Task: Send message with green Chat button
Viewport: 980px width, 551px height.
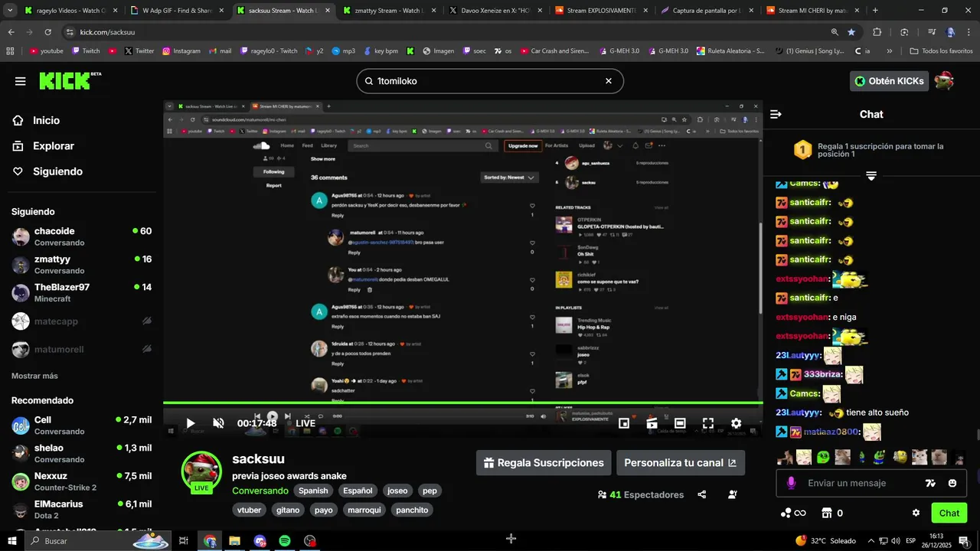Action: point(949,513)
